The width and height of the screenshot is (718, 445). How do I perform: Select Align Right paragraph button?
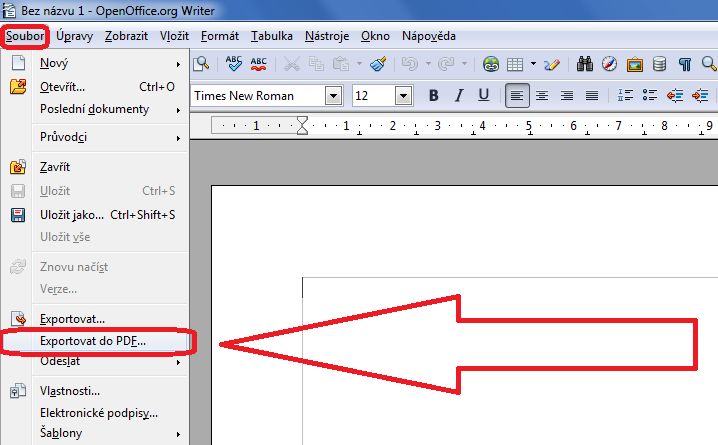pos(567,96)
